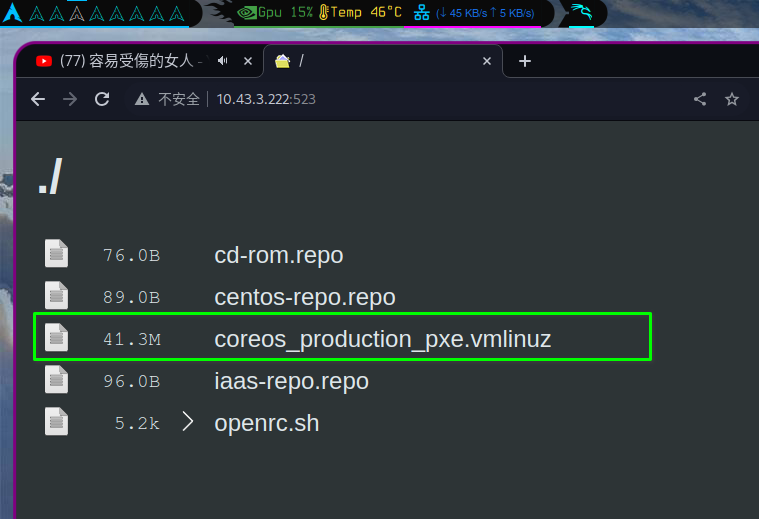The image size is (759, 519).
Task: Close the YouTube tab
Action: 248,61
